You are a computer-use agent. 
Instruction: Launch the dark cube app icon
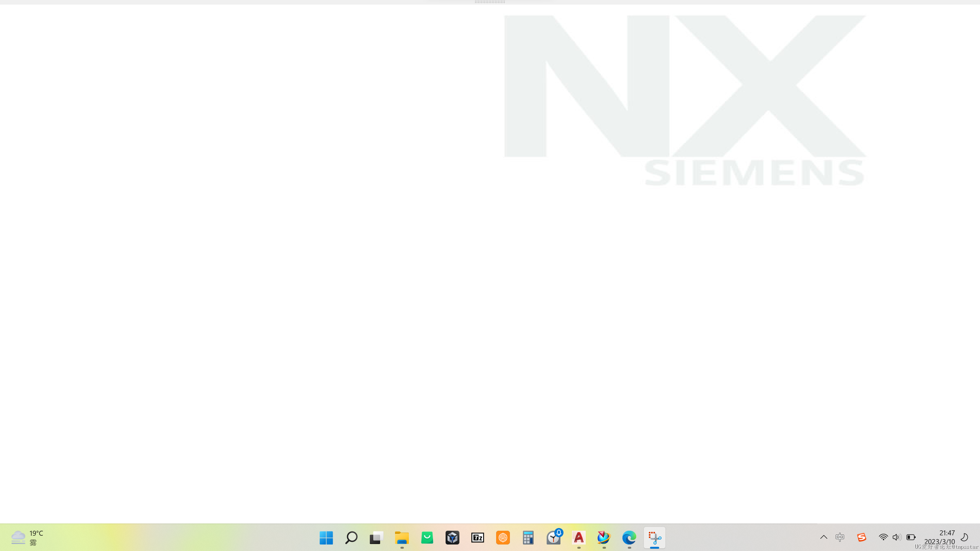click(x=452, y=538)
